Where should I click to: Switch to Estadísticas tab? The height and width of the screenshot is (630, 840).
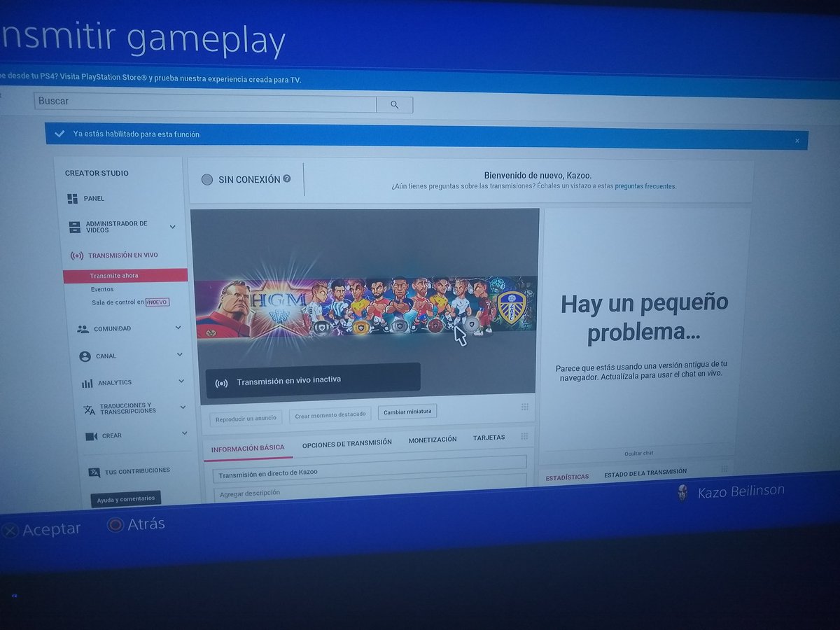tap(567, 477)
